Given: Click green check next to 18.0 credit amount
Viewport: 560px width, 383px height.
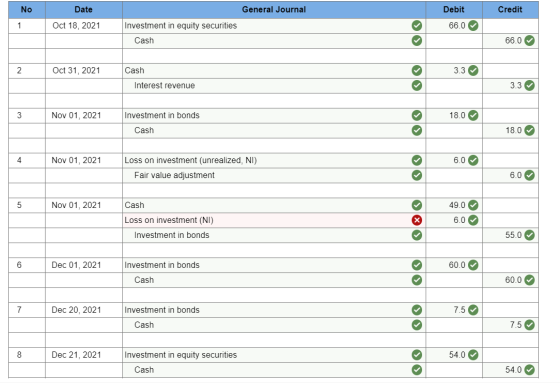Looking at the screenshot, I should (x=530, y=130).
